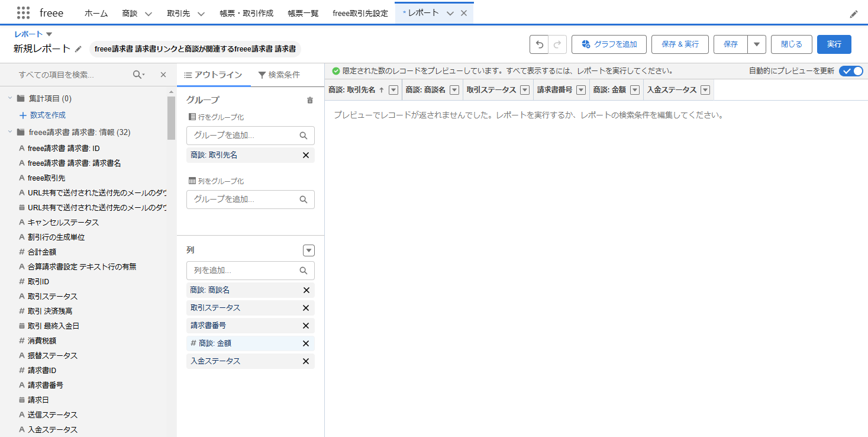Open レポート tab dropdown chevron
This screenshot has height=437, width=868.
(450, 13)
